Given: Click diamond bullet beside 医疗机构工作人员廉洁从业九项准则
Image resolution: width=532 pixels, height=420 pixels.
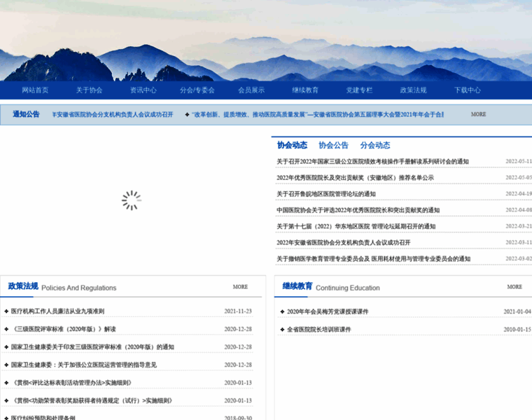Looking at the screenshot, I should click(x=6, y=311).
